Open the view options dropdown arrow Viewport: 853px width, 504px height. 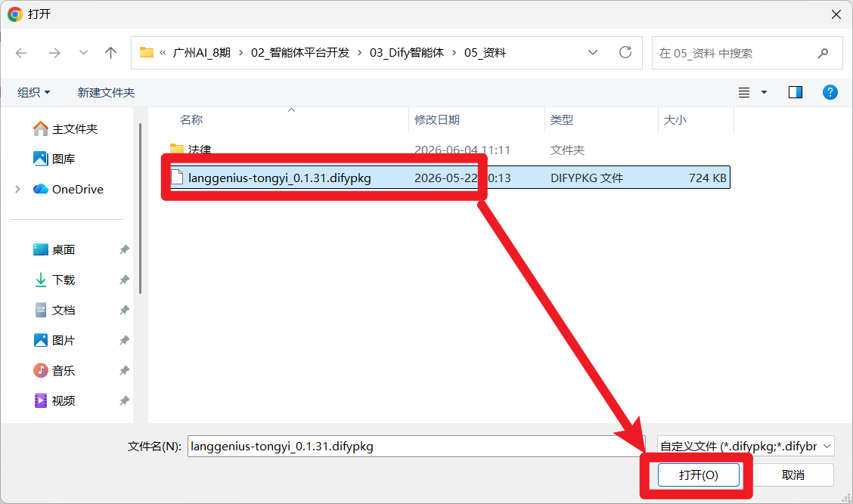coord(764,92)
